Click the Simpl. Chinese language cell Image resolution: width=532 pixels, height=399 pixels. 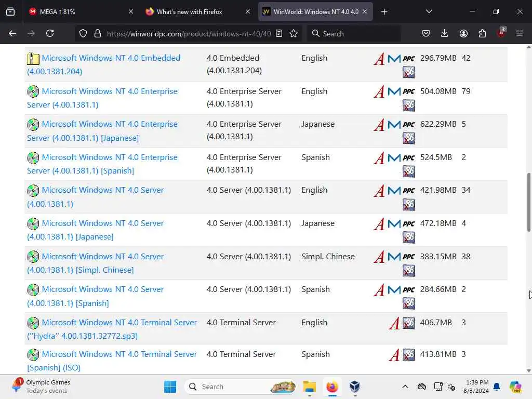pos(328,257)
